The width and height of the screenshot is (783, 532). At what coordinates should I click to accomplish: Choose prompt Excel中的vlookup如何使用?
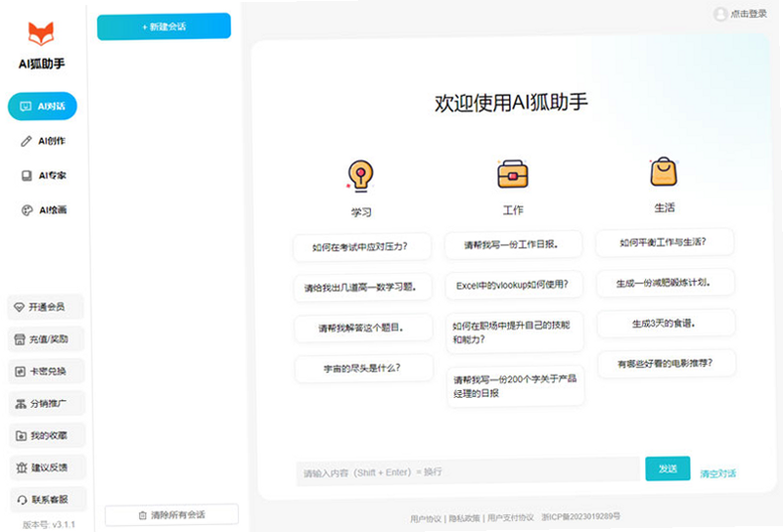pos(514,285)
